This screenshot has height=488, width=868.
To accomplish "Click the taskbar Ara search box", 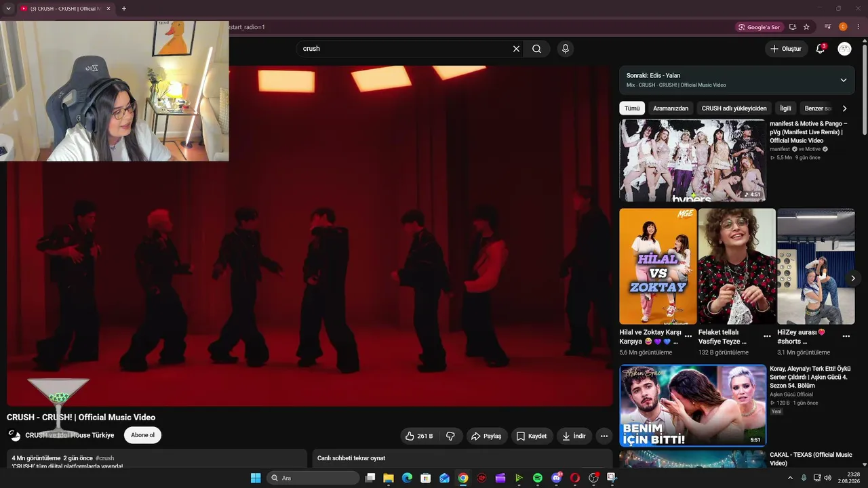I will 313,478.
